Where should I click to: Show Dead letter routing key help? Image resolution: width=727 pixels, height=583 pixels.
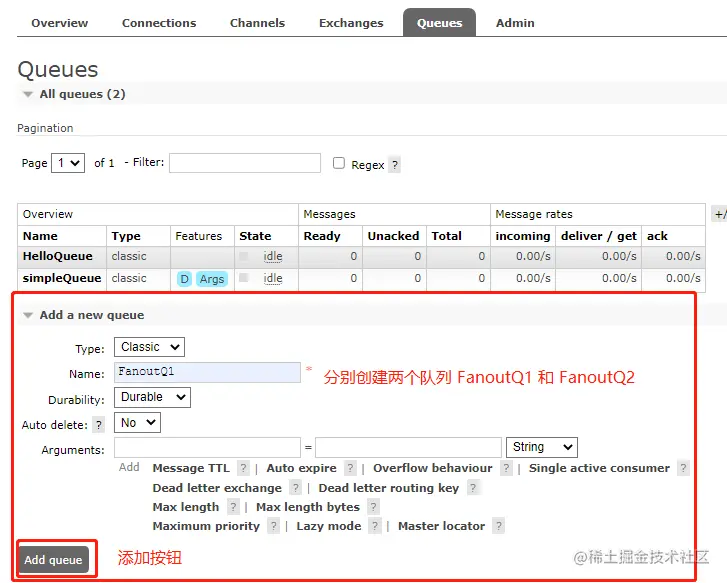[x=473, y=488]
